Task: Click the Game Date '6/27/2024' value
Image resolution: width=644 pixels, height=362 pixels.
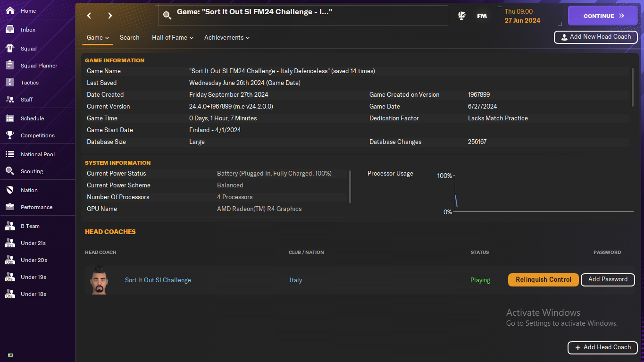Action: [x=482, y=107]
